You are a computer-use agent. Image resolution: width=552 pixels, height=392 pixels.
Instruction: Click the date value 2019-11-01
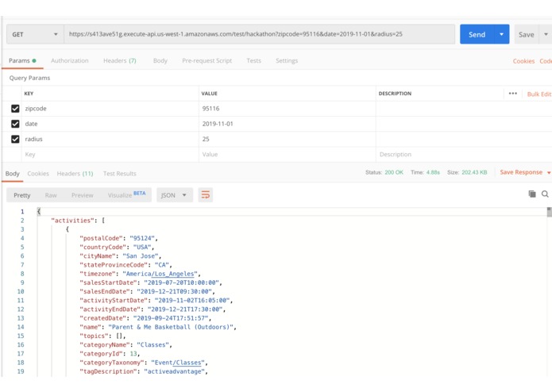[218, 124]
